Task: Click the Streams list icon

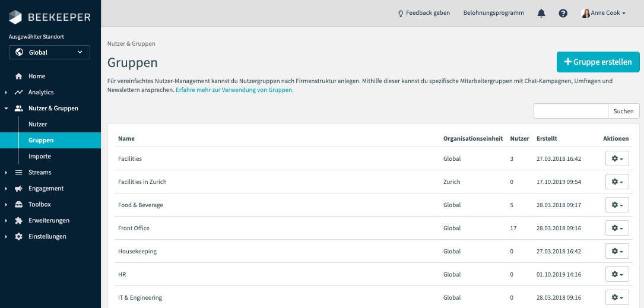Action: tap(18, 173)
